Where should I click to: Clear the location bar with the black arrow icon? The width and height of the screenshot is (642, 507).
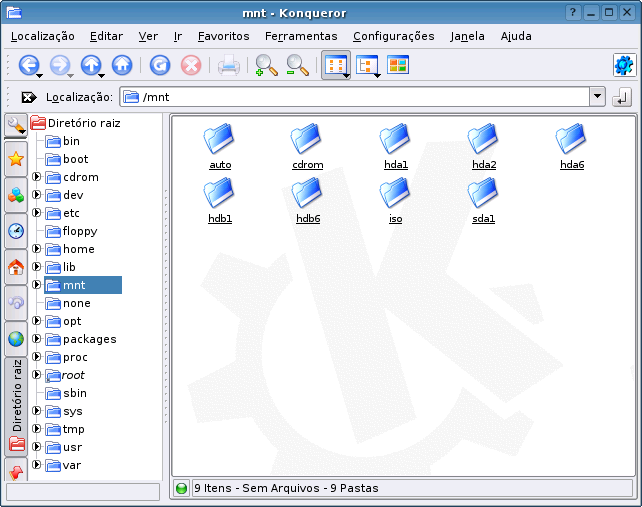tap(29, 97)
